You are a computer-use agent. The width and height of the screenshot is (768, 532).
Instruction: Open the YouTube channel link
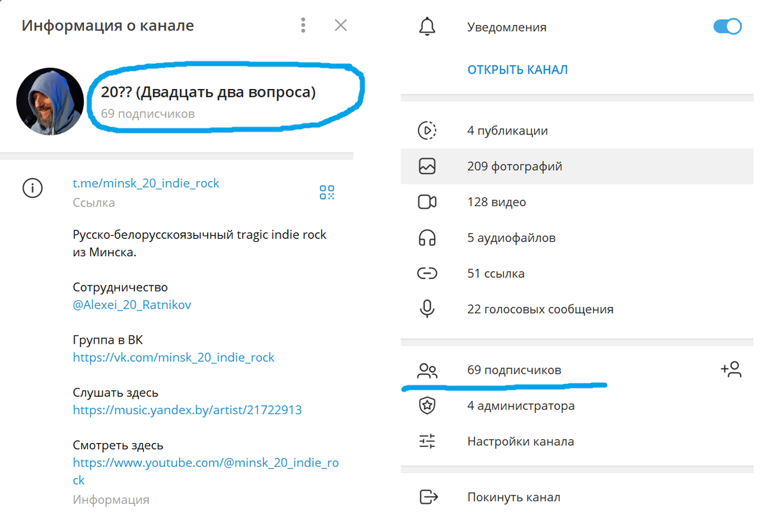[205, 462]
